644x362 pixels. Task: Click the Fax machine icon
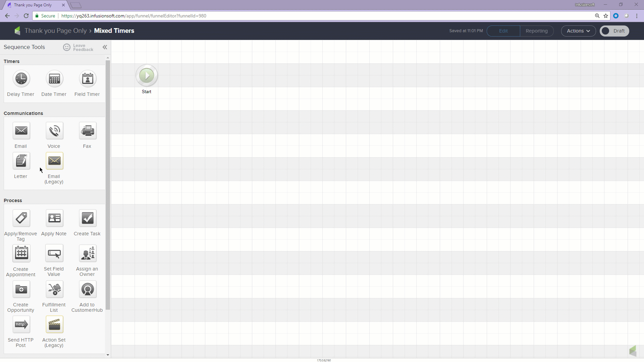click(88, 131)
